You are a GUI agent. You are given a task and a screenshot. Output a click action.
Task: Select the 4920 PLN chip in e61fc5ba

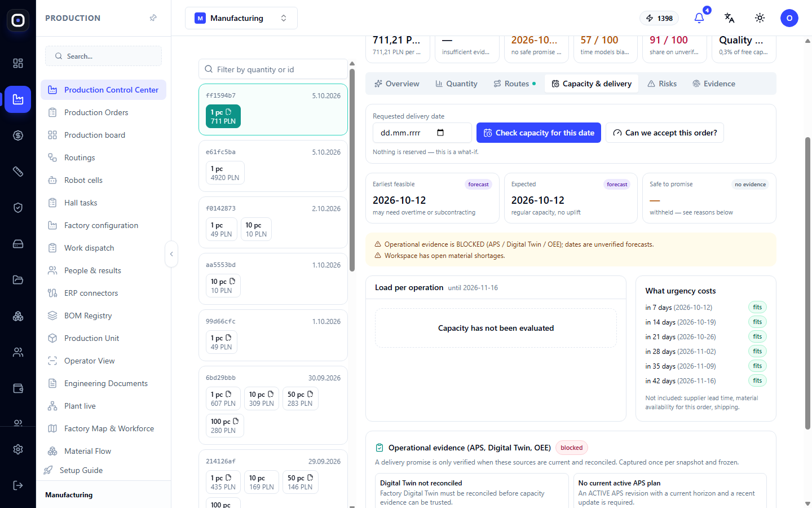pos(225,173)
